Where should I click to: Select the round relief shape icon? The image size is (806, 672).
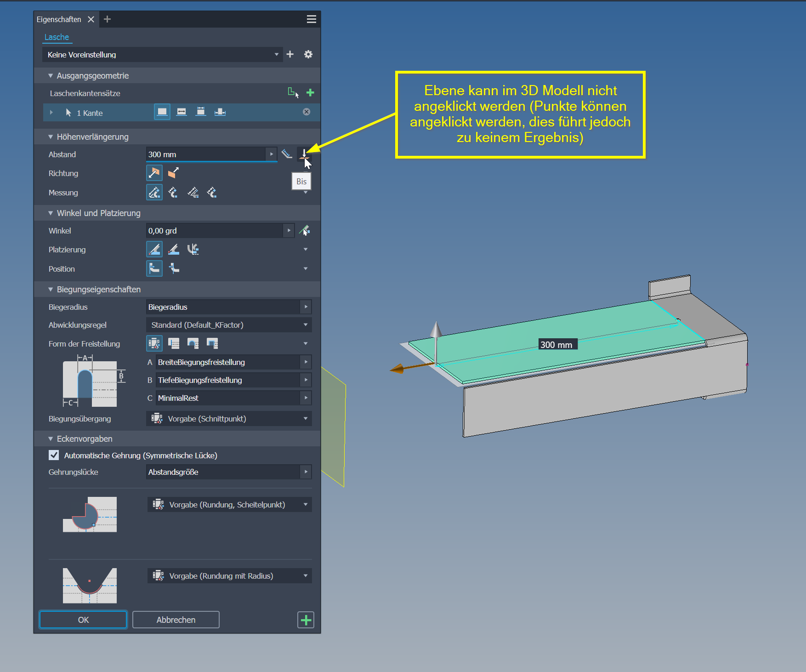click(193, 343)
